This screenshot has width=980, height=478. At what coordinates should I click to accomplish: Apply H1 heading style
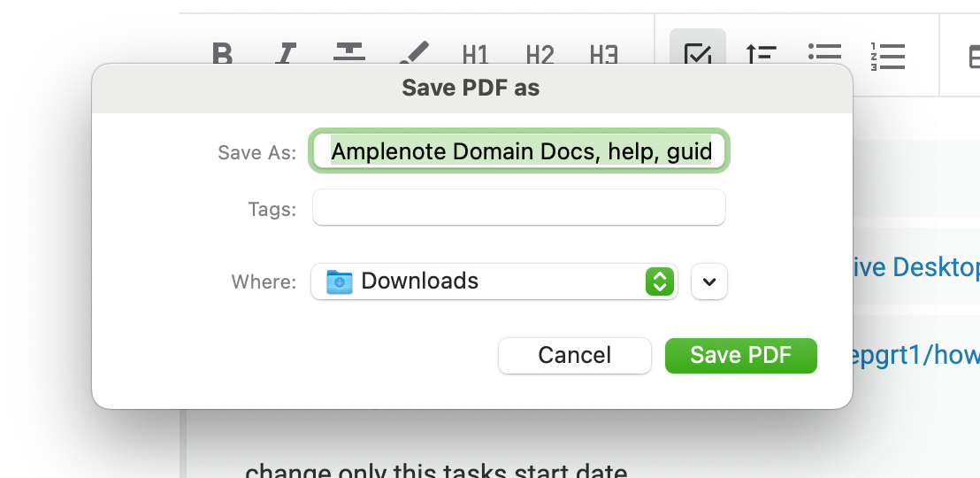point(476,55)
